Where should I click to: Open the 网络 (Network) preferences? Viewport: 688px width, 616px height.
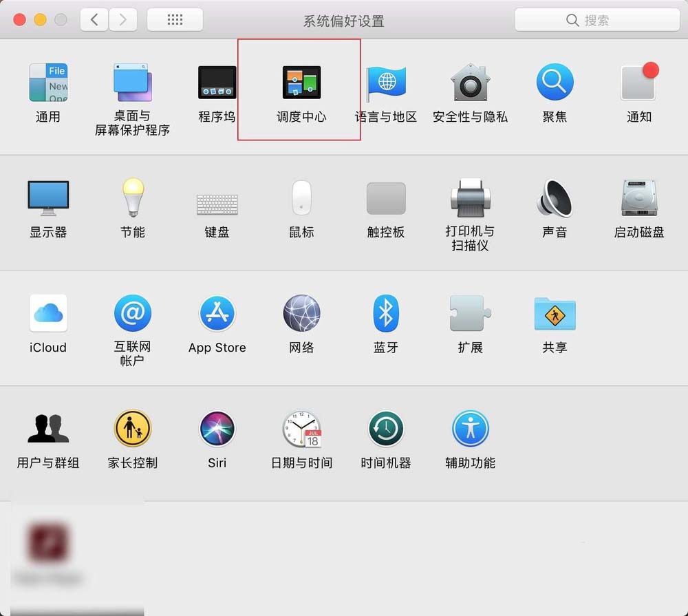click(x=301, y=313)
